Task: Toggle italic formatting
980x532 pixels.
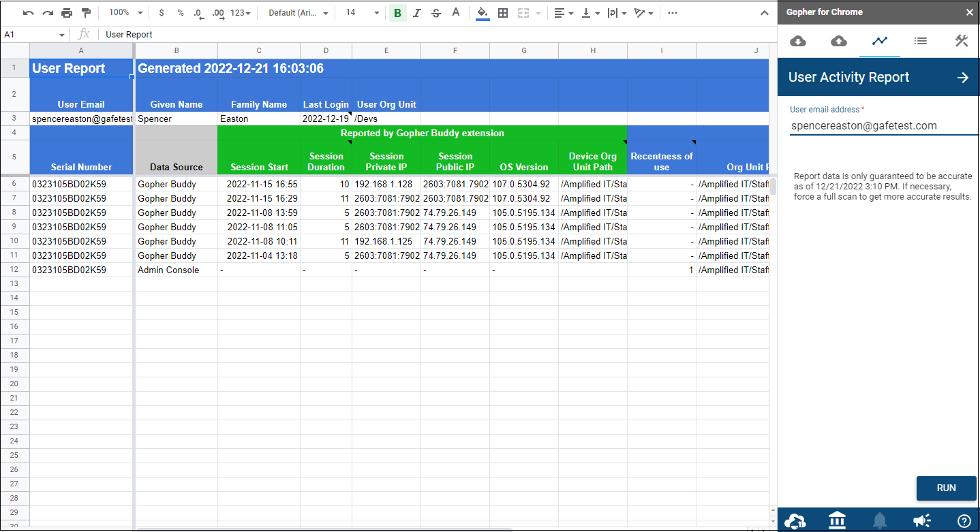Action: (x=417, y=13)
